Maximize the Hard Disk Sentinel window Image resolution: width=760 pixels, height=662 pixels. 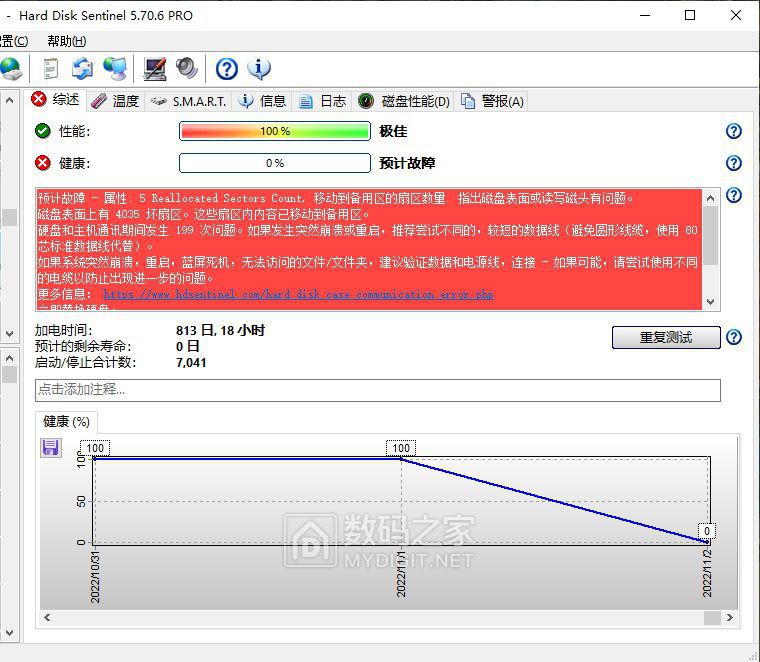coord(690,15)
